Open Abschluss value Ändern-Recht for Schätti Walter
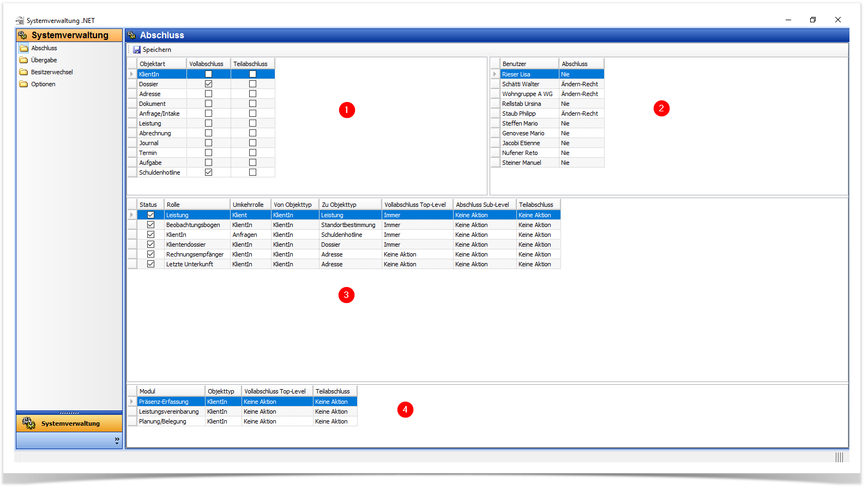 [x=581, y=84]
